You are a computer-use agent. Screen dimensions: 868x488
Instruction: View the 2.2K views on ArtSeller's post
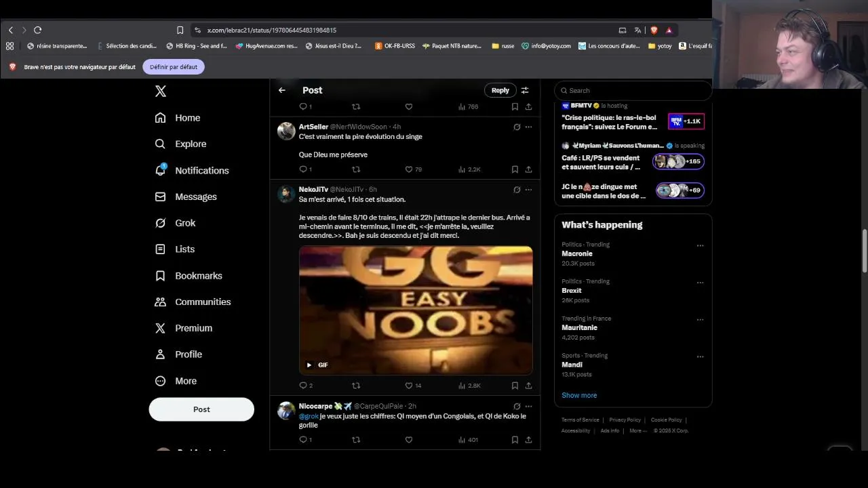click(469, 169)
